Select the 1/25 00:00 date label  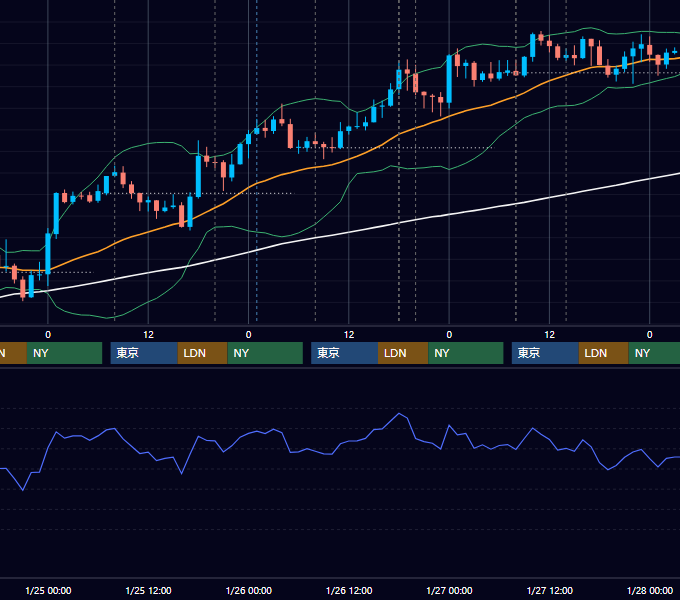point(48,590)
